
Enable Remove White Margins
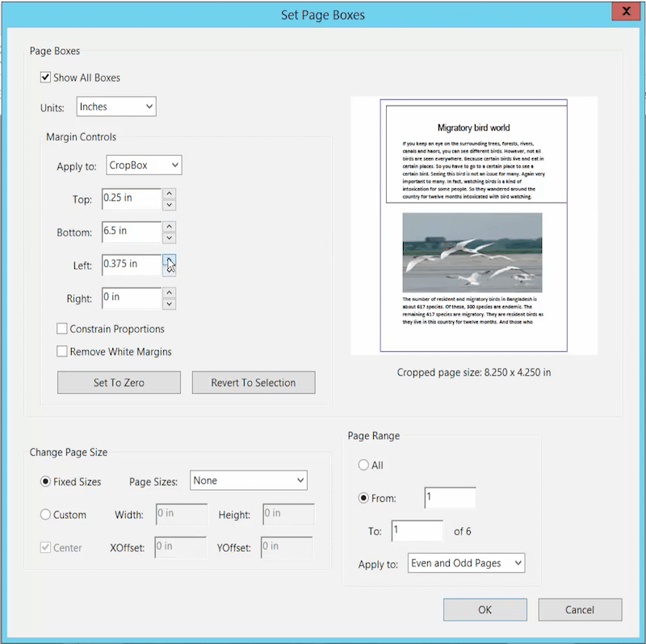(62, 351)
